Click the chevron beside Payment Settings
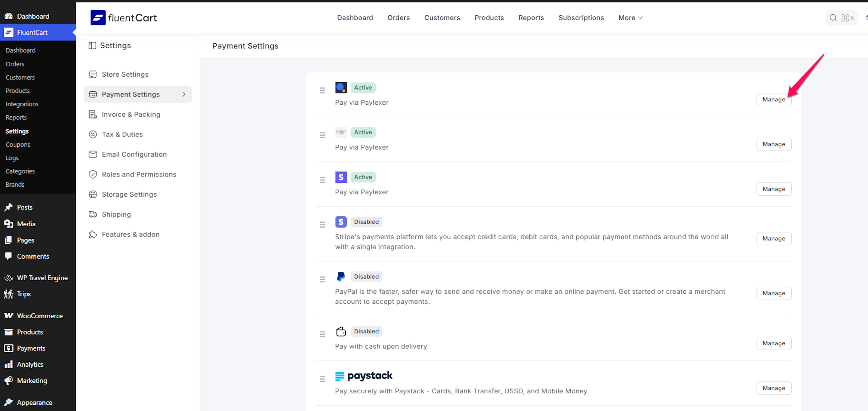 pos(184,94)
